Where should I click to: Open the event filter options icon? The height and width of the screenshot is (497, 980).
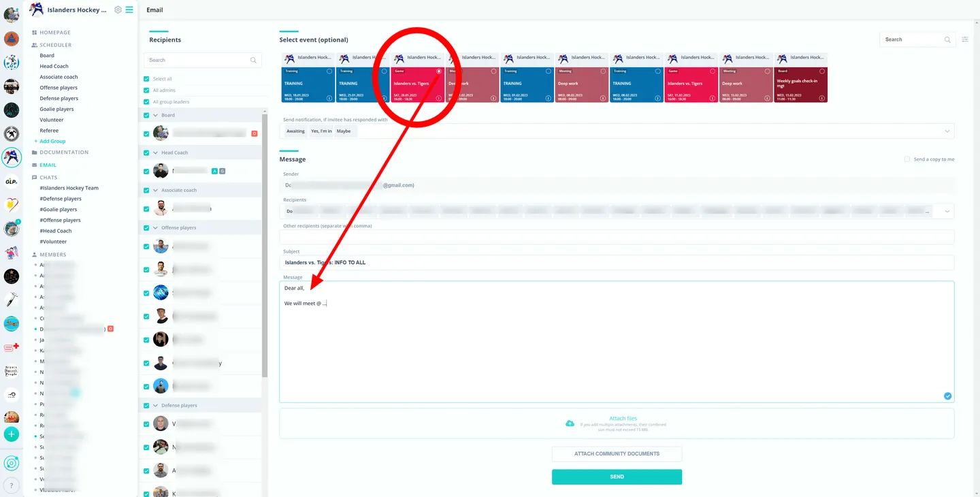click(965, 39)
